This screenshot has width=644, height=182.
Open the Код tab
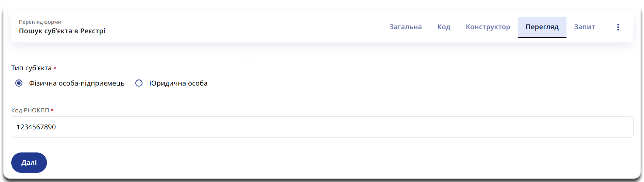coord(444,27)
